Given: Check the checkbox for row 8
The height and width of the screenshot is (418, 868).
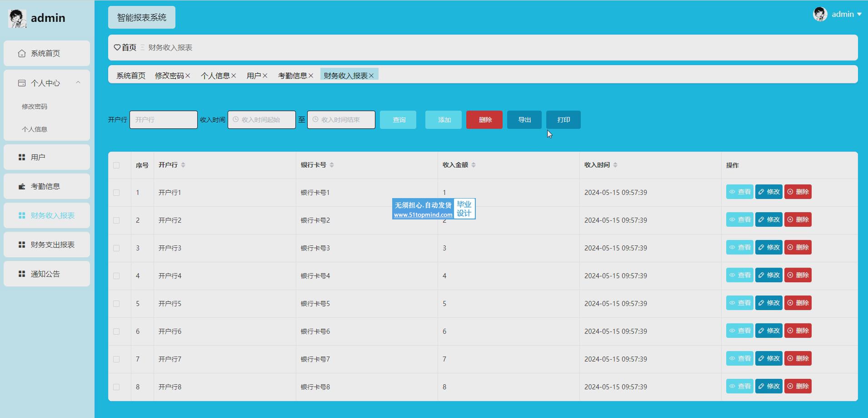Looking at the screenshot, I should click(x=116, y=387).
